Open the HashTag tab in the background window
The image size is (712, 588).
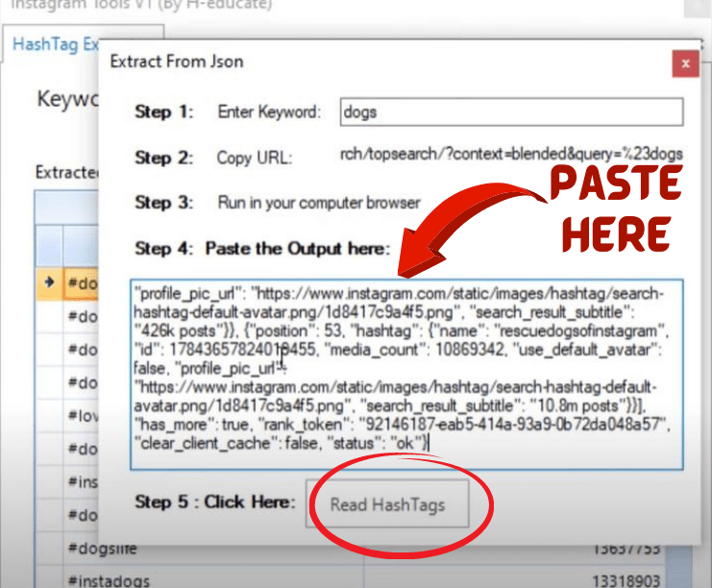click(x=56, y=44)
